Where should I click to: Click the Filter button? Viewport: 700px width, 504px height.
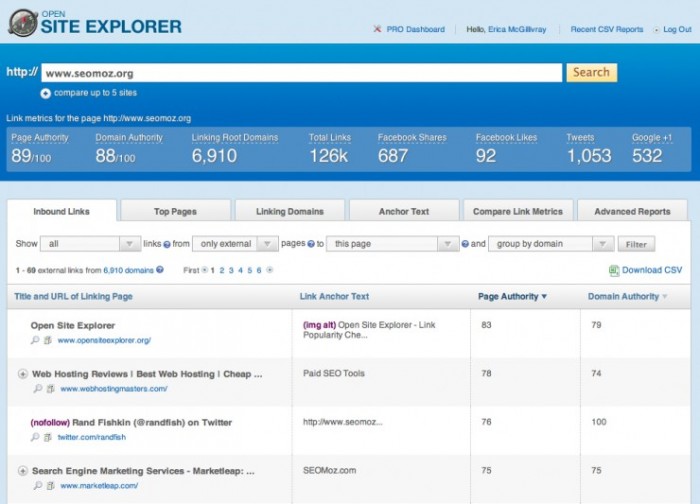pyautogui.click(x=636, y=244)
